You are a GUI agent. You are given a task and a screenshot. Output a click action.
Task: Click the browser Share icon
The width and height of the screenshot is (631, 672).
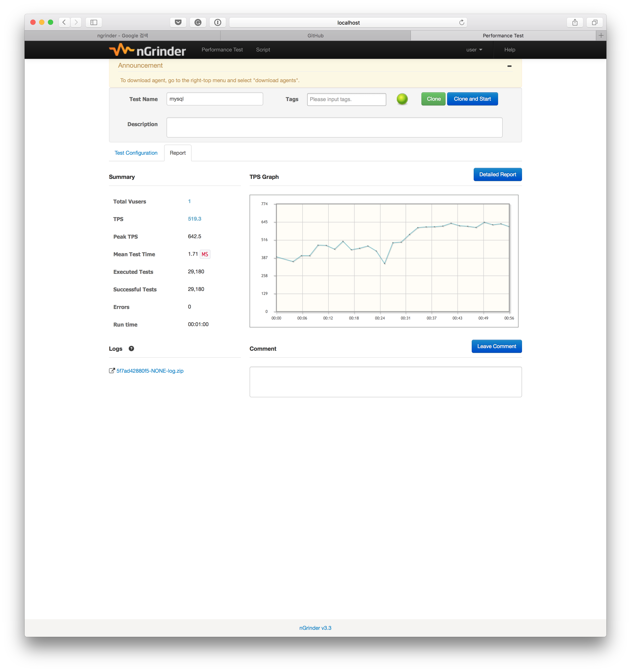tap(575, 22)
